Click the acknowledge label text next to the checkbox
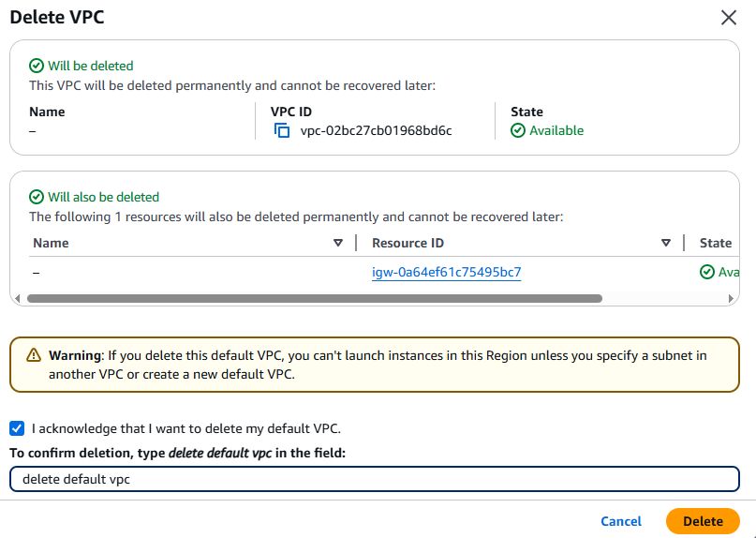 tap(186, 428)
